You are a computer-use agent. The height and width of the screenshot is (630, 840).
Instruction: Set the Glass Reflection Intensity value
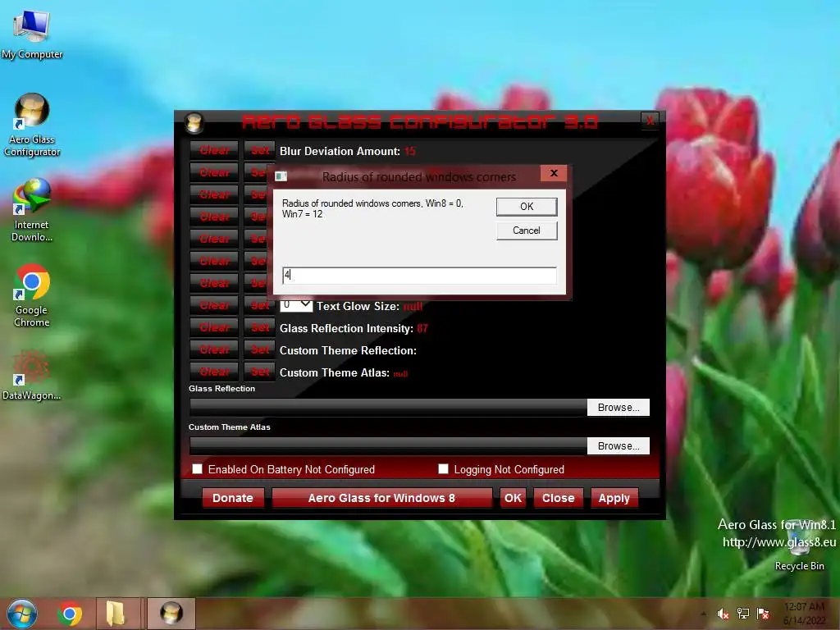[260, 327]
